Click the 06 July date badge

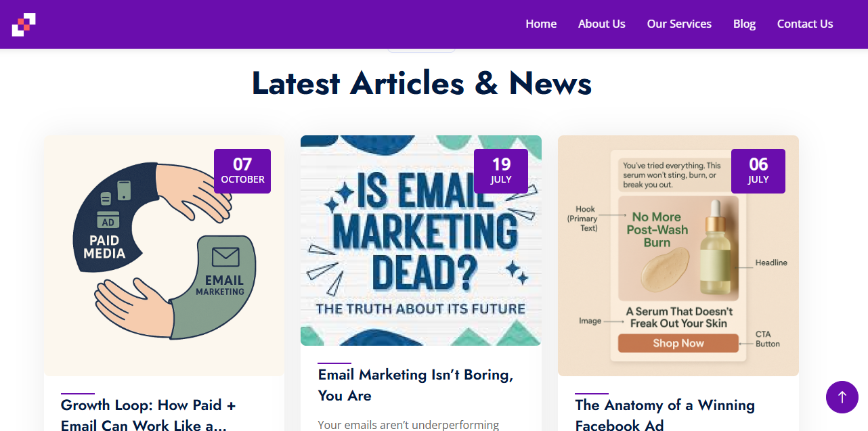[x=758, y=171]
